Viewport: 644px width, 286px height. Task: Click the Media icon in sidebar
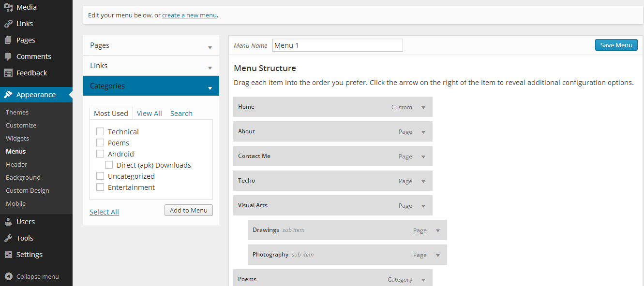(x=8, y=7)
